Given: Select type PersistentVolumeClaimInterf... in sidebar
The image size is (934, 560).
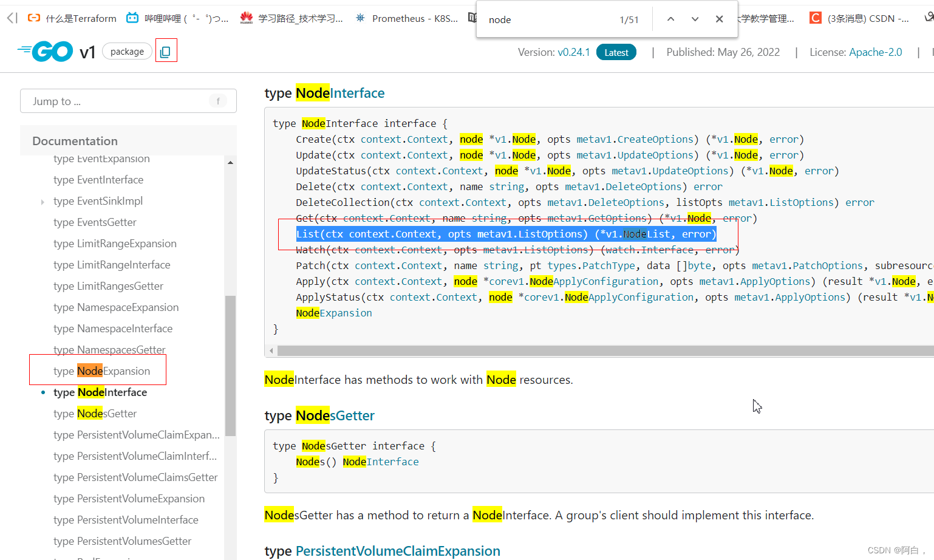Looking at the screenshot, I should tap(135, 456).
